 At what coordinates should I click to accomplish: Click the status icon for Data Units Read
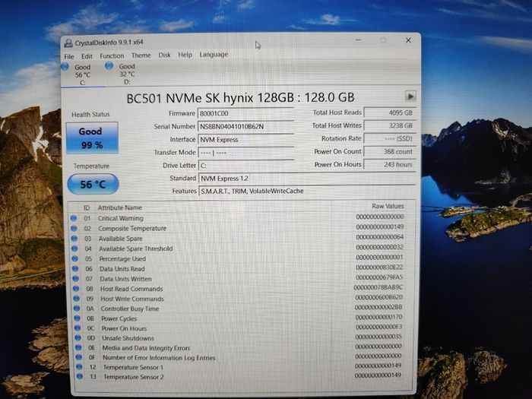click(75, 269)
